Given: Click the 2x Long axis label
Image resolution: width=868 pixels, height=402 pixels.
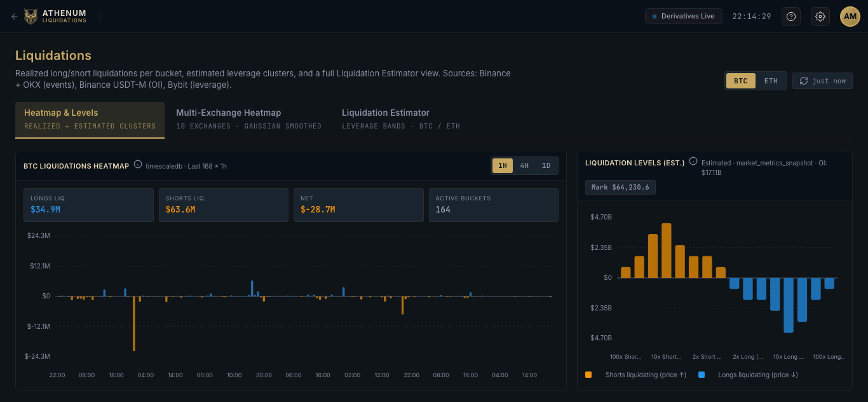Looking at the screenshot, I should (x=747, y=357).
